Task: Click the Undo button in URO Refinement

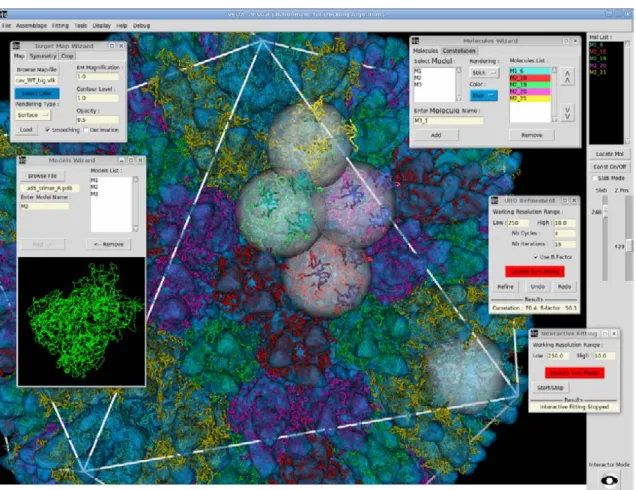Action: click(x=537, y=286)
